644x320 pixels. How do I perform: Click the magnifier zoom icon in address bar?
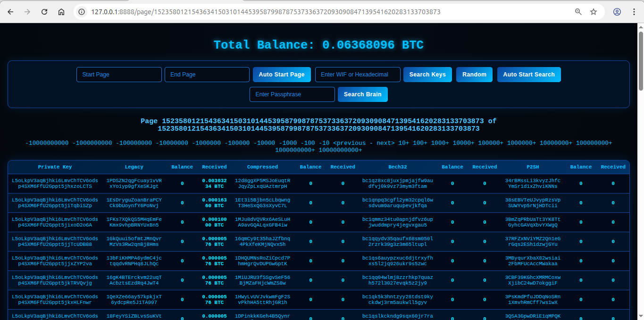578,12
